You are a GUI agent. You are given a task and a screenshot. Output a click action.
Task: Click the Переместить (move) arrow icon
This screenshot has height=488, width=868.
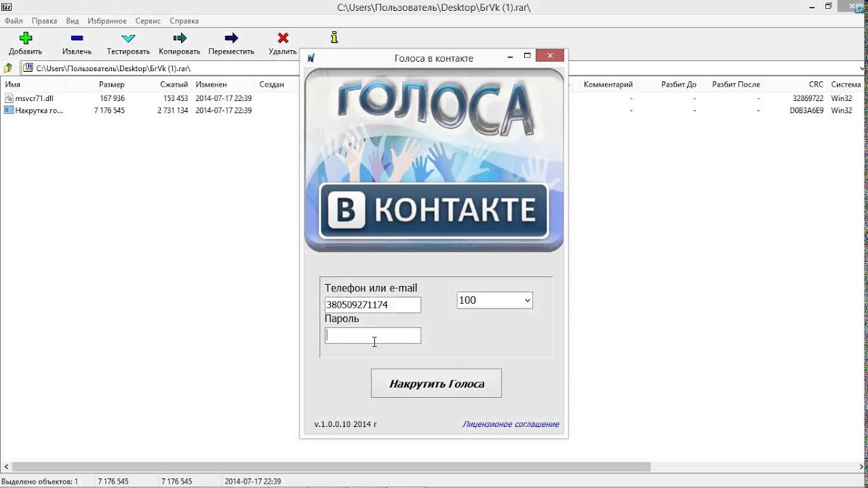click(x=231, y=38)
